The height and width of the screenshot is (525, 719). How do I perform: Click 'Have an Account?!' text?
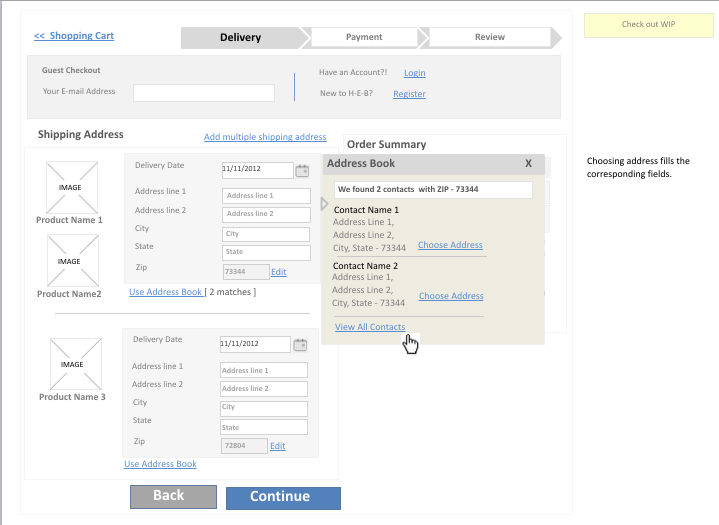353,72
